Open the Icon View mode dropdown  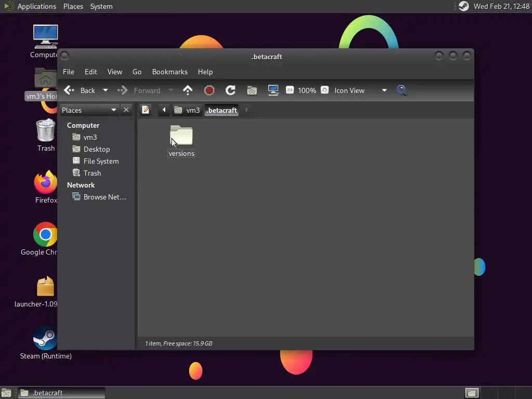(361, 90)
